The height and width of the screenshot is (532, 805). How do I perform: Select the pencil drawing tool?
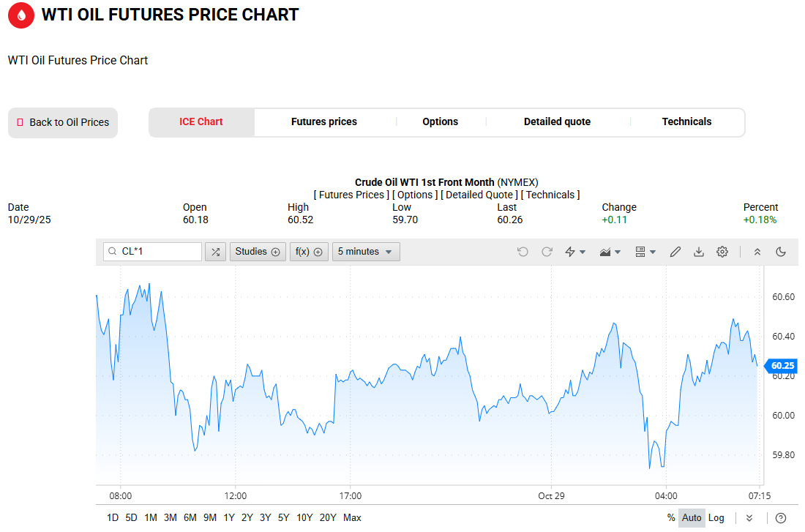click(675, 252)
